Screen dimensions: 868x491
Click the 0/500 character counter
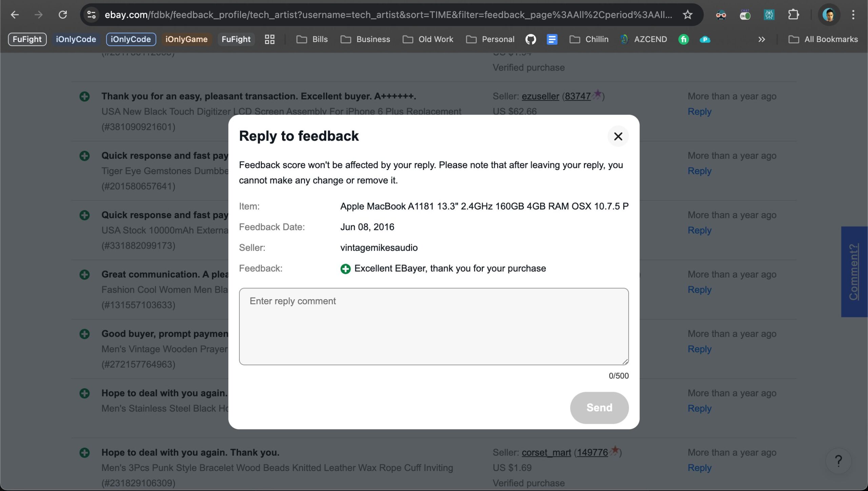click(x=618, y=376)
